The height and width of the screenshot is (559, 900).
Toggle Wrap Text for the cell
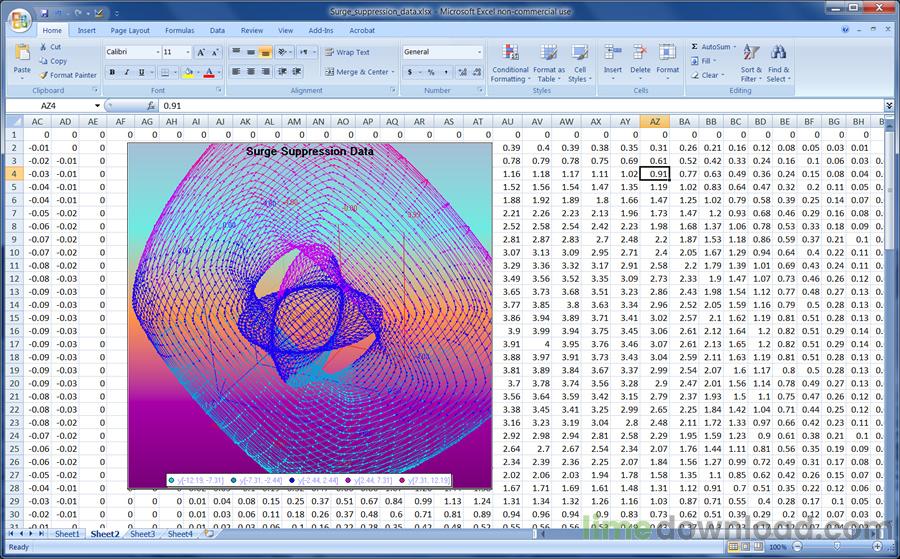coord(347,52)
